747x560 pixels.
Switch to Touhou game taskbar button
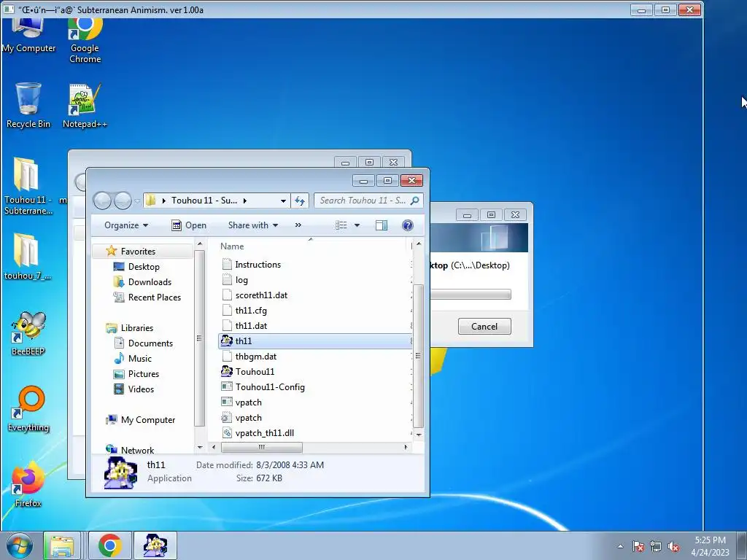[x=155, y=545]
